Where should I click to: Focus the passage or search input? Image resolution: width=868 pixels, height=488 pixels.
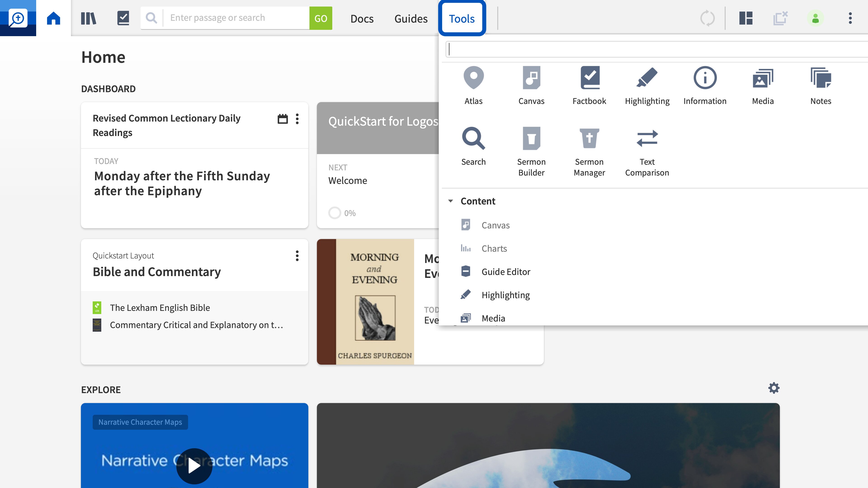pyautogui.click(x=236, y=18)
